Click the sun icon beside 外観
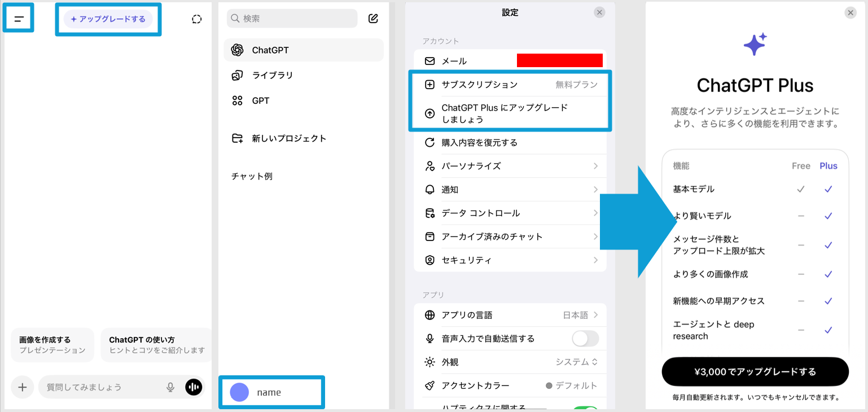868x412 pixels. coord(430,362)
